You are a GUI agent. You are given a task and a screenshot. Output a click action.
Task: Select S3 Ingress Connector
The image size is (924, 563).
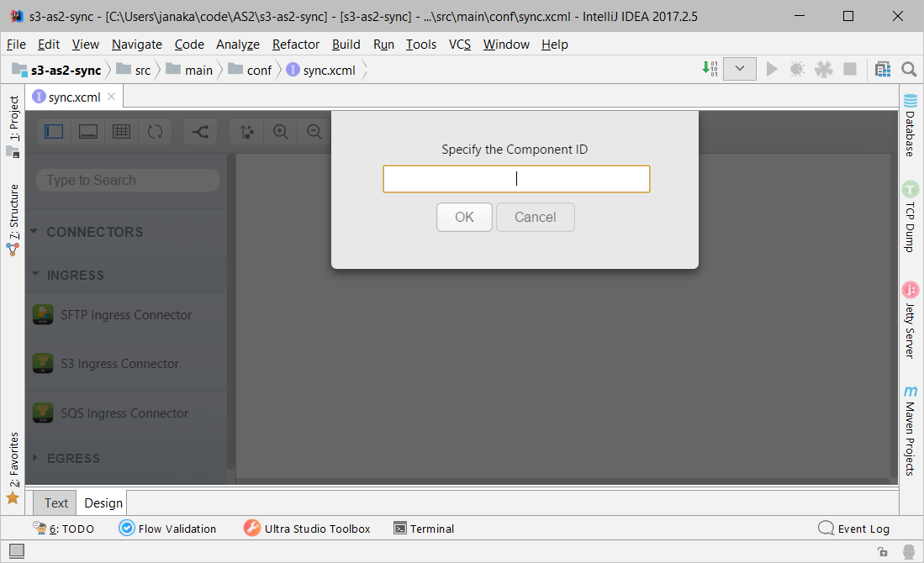click(x=126, y=364)
